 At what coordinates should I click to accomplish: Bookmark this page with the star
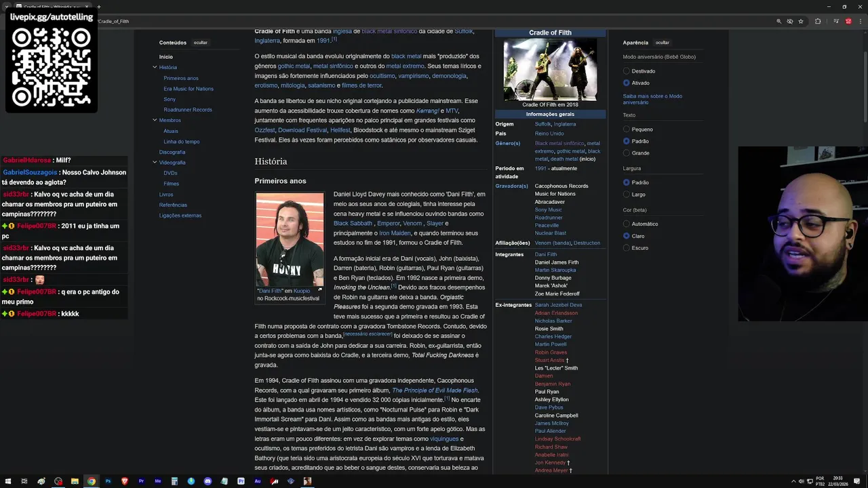pos(801,21)
